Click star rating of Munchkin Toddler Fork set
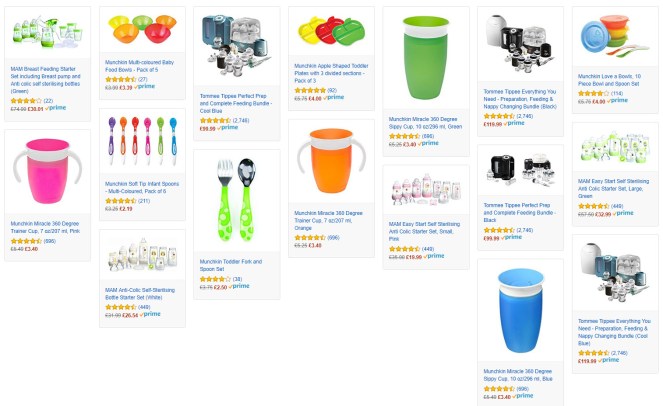 click(x=215, y=279)
